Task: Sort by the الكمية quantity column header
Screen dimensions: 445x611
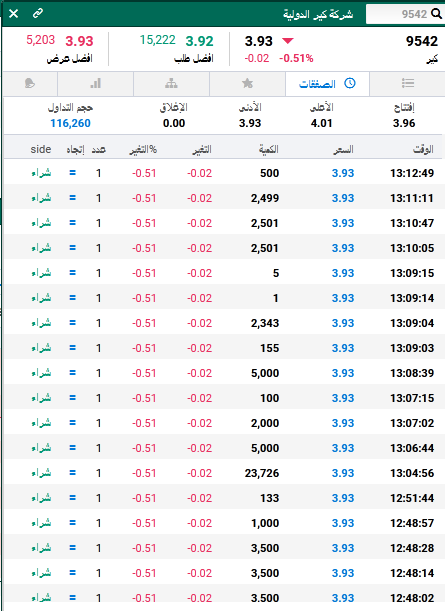Action: pos(269,149)
